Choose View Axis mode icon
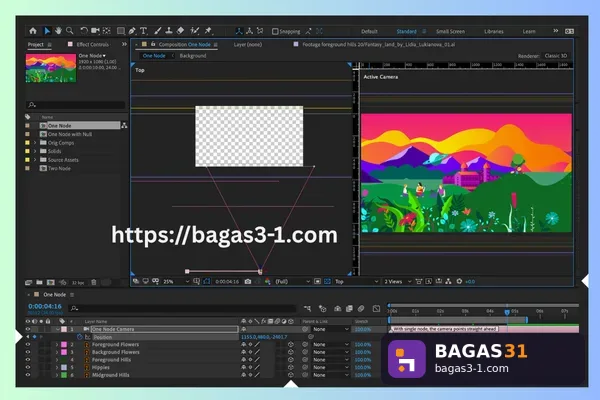Screen dimensions: 600x400 point(260,31)
